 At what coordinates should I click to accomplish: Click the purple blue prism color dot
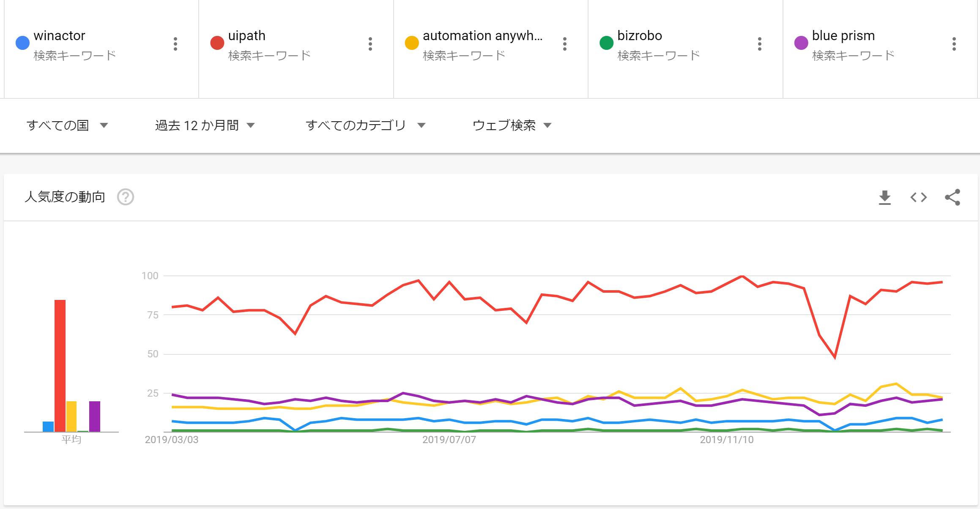(801, 43)
